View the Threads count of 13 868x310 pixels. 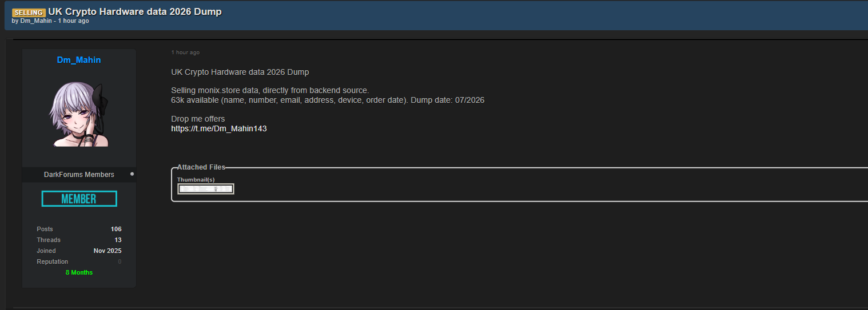pyautogui.click(x=118, y=240)
